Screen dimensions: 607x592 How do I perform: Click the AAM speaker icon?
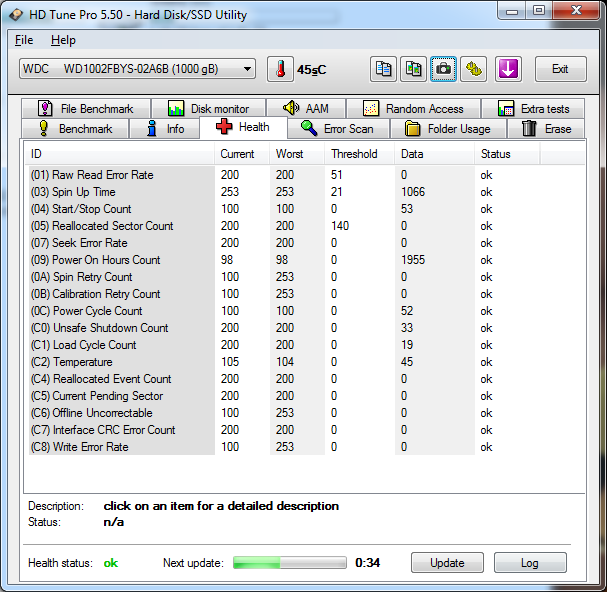291,108
